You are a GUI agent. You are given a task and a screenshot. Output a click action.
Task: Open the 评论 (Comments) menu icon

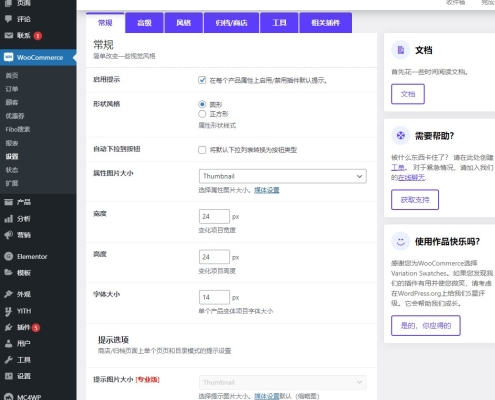(8, 19)
